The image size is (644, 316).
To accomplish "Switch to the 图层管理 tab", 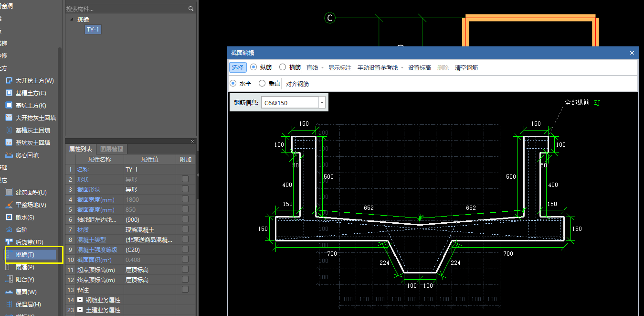I will click(x=112, y=149).
